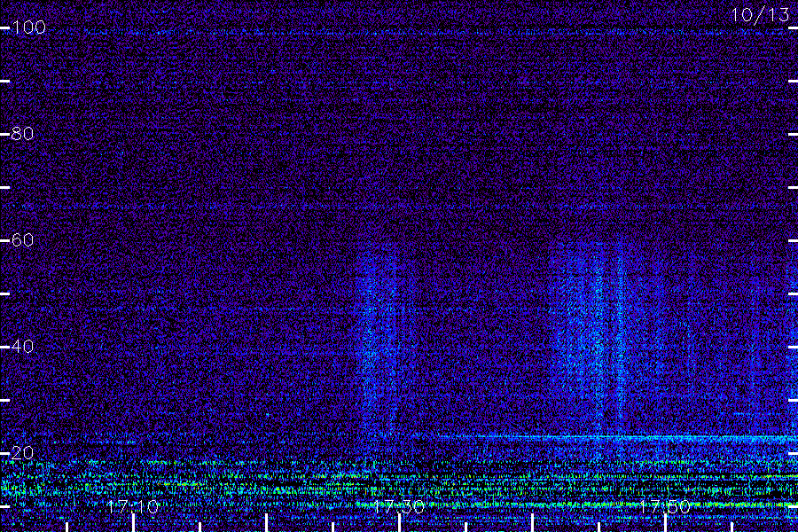Click the 60 frequency axis label
The image size is (798, 532).
(22, 240)
